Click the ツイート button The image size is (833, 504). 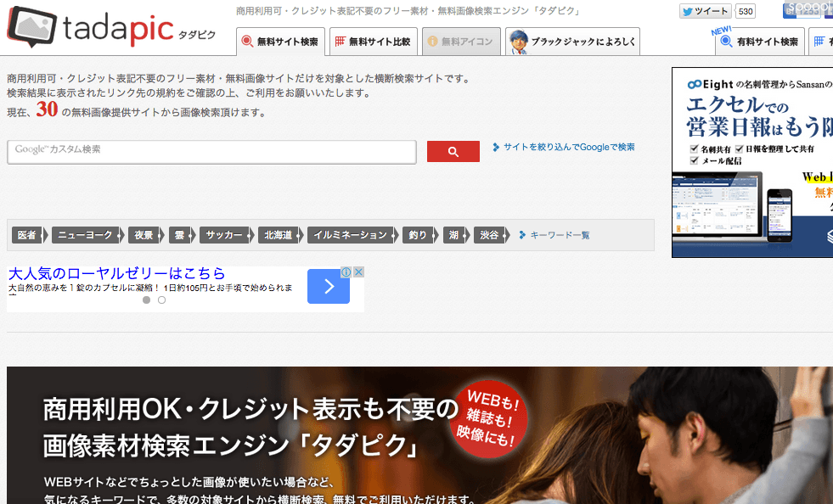point(705,11)
